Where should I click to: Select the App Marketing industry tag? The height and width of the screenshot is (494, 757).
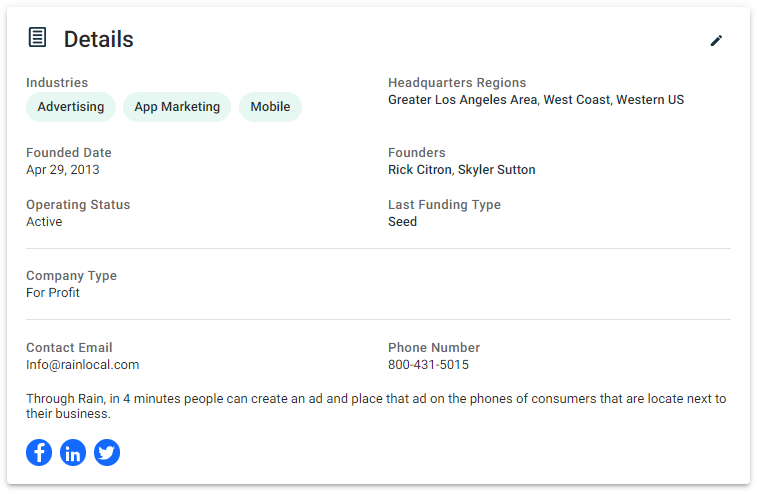click(x=177, y=107)
